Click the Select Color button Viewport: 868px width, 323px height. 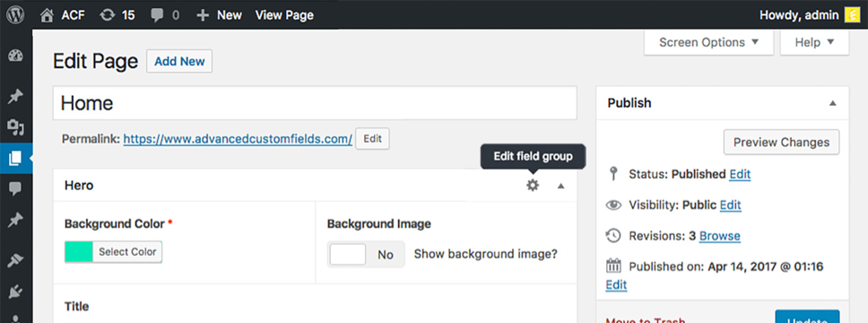coord(127,251)
